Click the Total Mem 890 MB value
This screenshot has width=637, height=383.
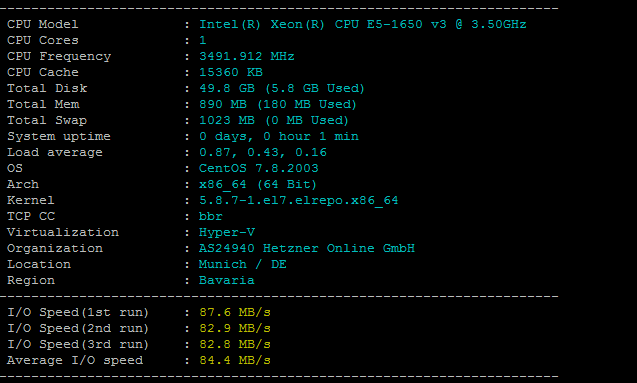pos(278,104)
